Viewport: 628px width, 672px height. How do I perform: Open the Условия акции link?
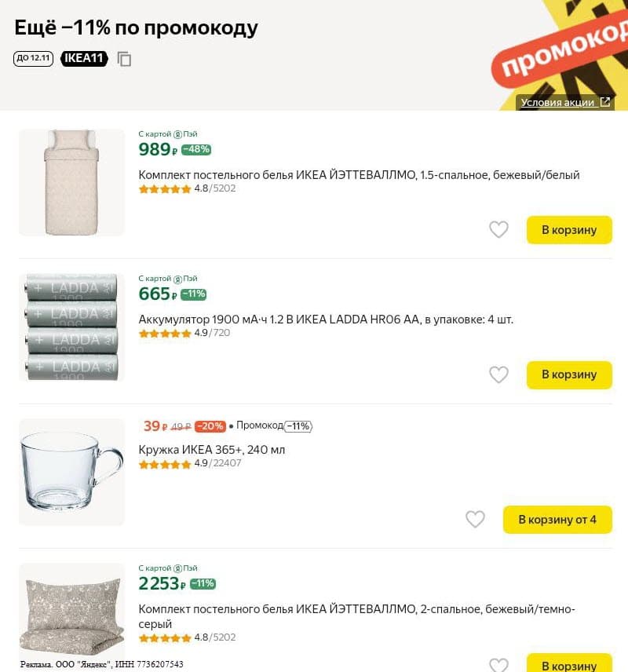click(565, 102)
